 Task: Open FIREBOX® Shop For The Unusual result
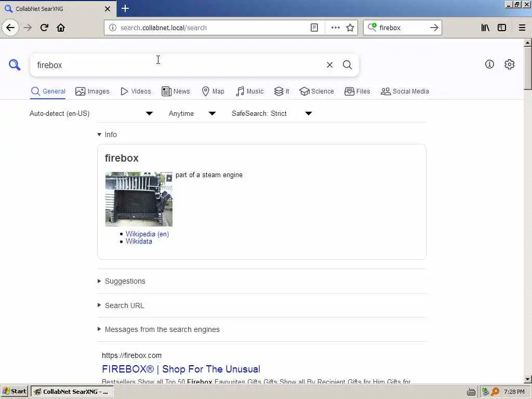pos(181,369)
